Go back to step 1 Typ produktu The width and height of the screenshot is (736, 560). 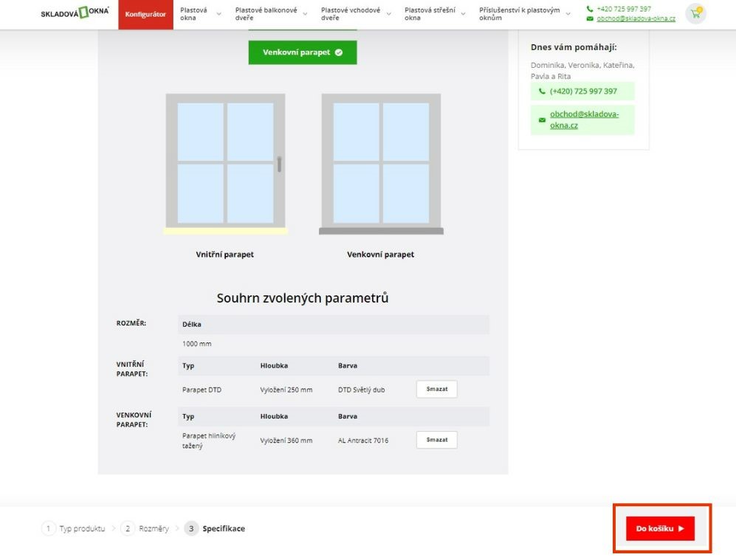[x=74, y=528]
